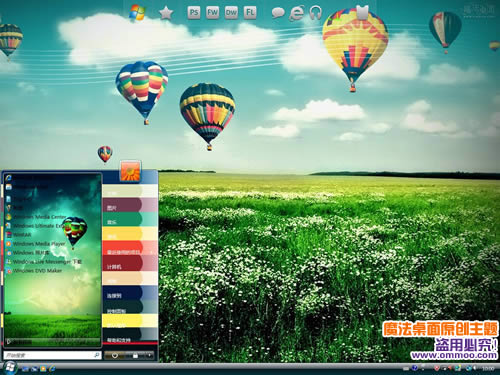Click the volume speaker icon in the tray
Image resolution: width=500 pixels, height=375 pixels.
click(x=474, y=368)
